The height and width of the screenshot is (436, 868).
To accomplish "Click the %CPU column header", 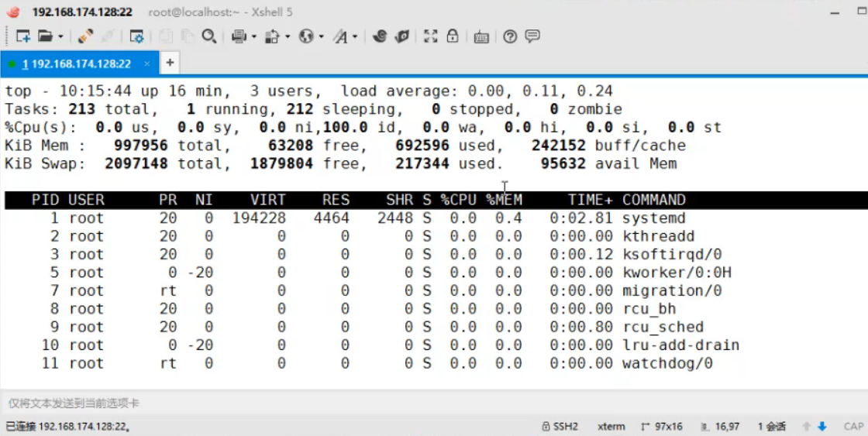I will 458,200.
